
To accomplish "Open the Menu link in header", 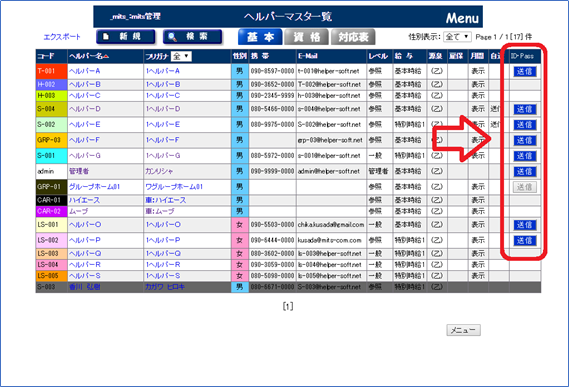I will coord(462,18).
